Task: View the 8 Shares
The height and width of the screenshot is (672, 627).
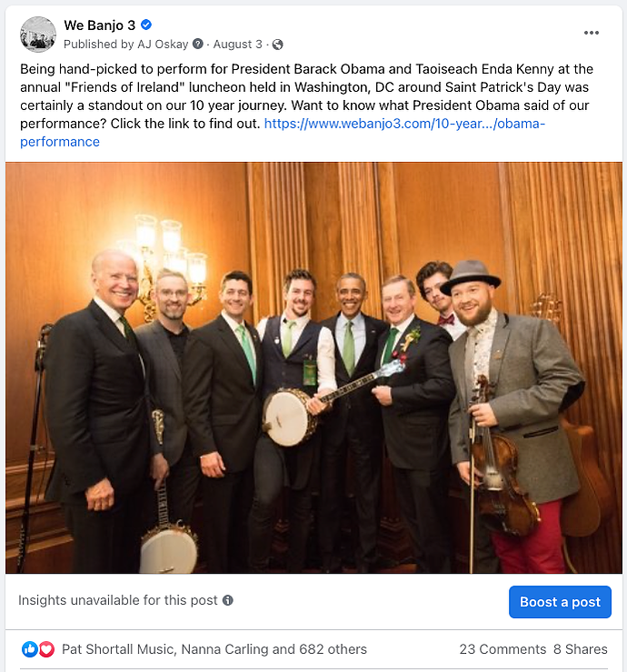Action: [581, 649]
